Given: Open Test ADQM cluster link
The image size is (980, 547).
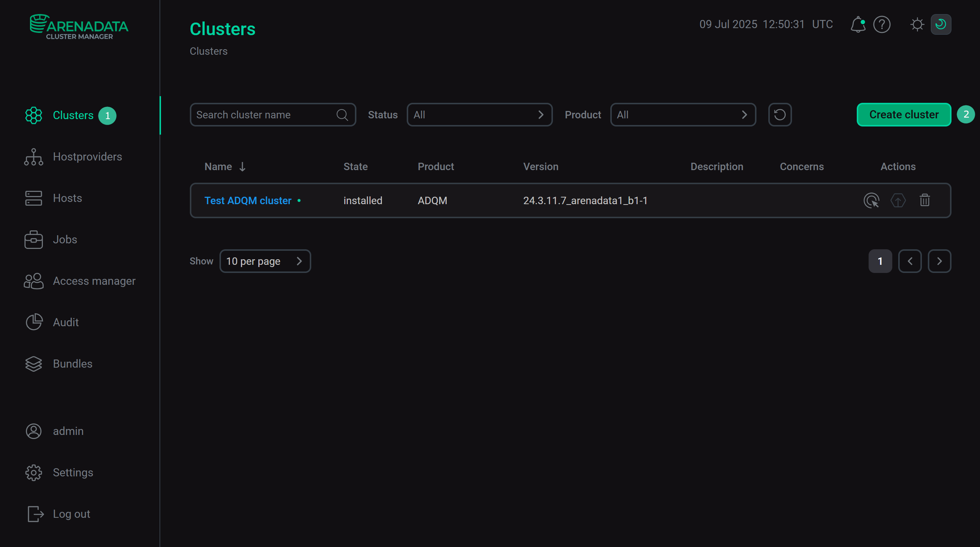Looking at the screenshot, I should (247, 200).
